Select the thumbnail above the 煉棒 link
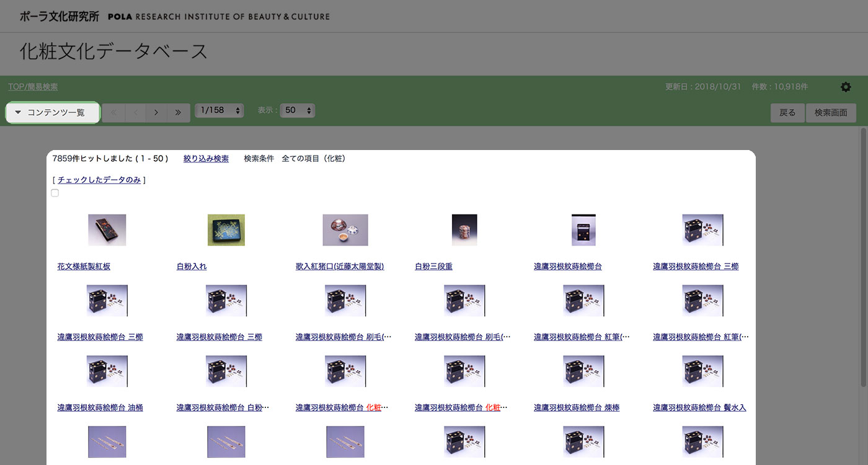The height and width of the screenshot is (465, 868). click(x=583, y=371)
